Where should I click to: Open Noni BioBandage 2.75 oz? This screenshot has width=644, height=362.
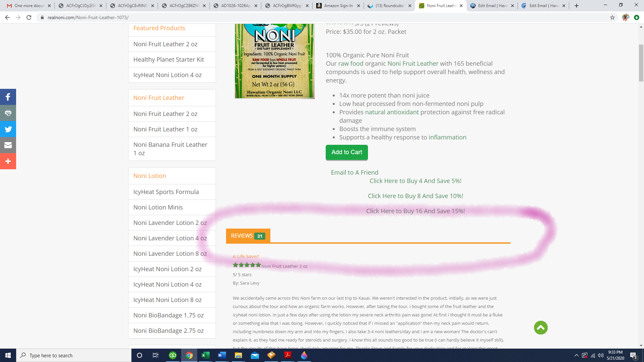(172, 331)
